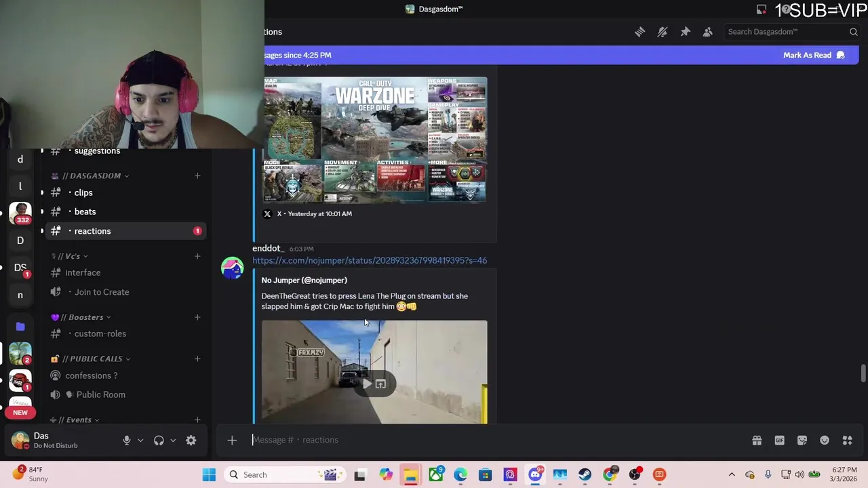Screen dimensions: 868x488
Task: Collapse the Vc's category
Action: point(70,256)
